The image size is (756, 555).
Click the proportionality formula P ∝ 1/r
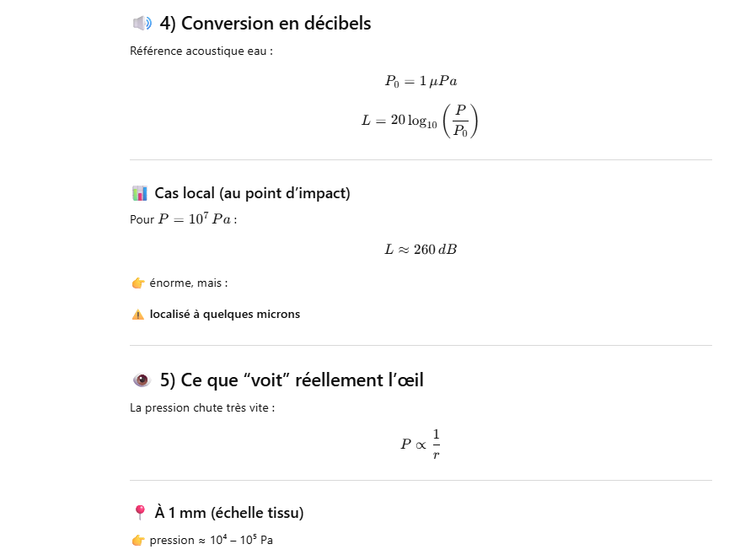[x=421, y=444]
